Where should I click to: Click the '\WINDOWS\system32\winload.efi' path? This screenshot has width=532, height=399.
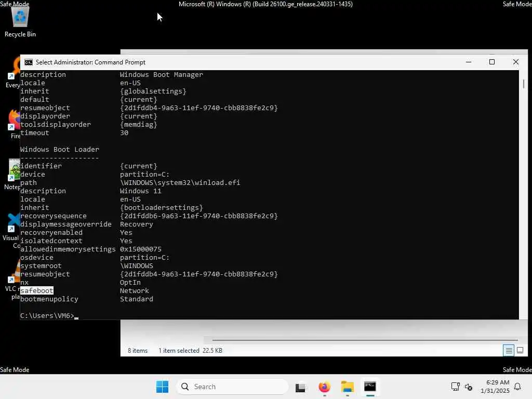180,182
